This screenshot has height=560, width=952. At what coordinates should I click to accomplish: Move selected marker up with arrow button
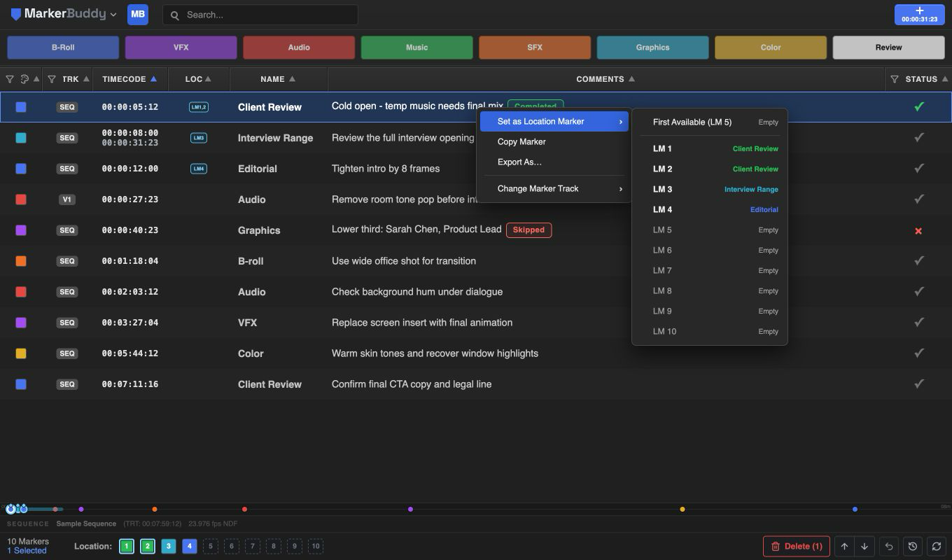845,547
